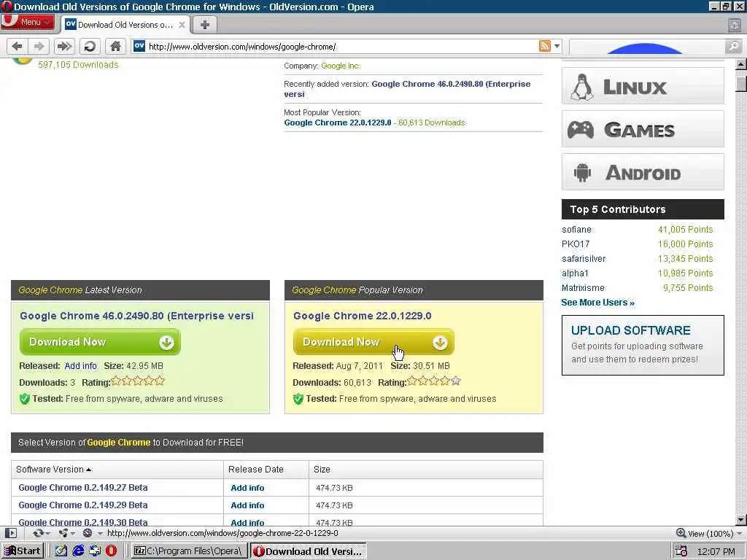Screen dimensions: 747x560
Task: Open the Windows Start menu
Action: pos(23,551)
